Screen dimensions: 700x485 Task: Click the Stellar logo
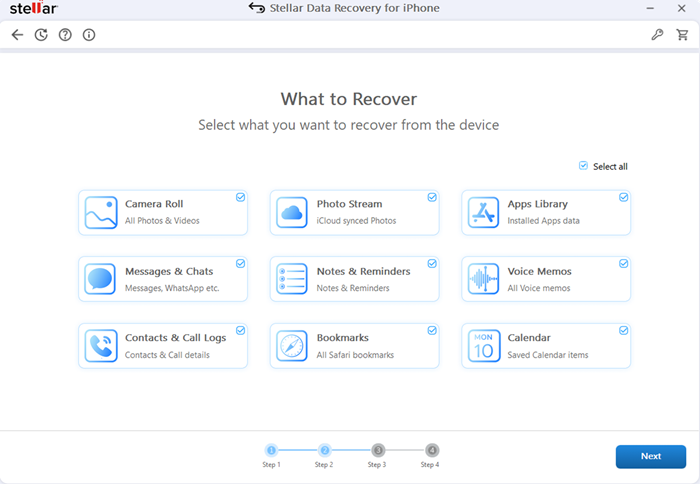[x=33, y=8]
